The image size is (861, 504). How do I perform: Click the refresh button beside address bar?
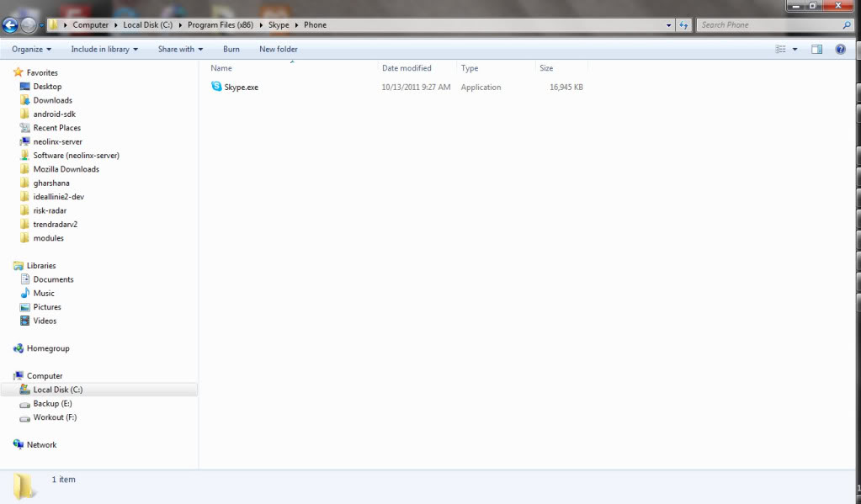click(x=683, y=25)
